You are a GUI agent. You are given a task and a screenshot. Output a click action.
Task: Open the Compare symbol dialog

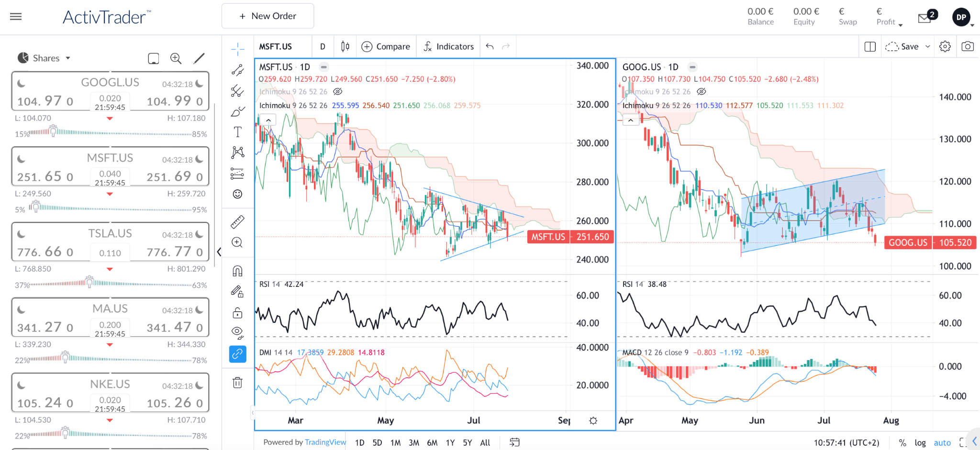[x=386, y=46]
